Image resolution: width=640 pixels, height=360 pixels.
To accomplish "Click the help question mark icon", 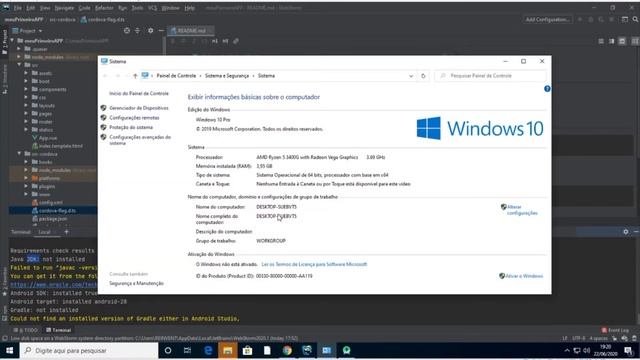I will click(547, 89).
